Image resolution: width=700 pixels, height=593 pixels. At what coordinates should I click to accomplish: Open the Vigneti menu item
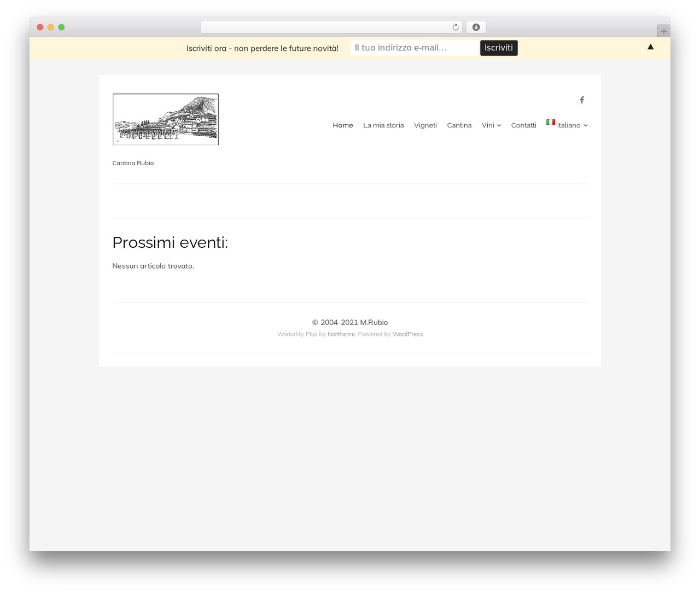pyautogui.click(x=425, y=125)
